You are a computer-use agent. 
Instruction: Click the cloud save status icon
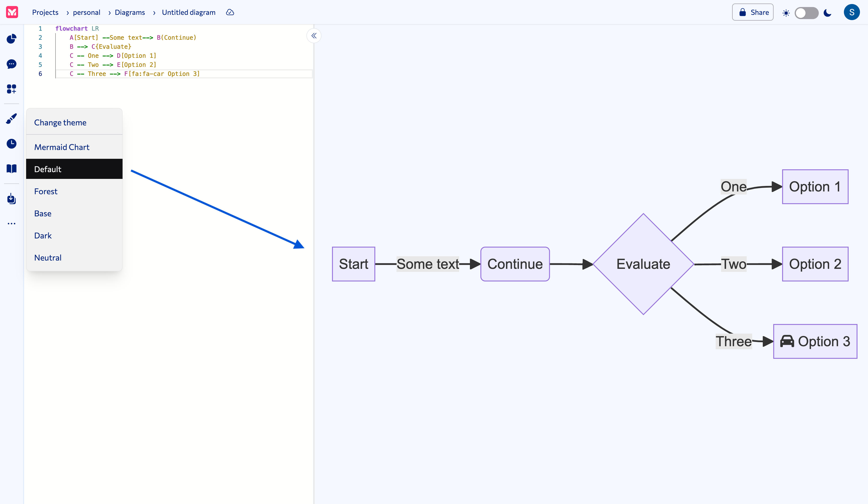coord(230,12)
